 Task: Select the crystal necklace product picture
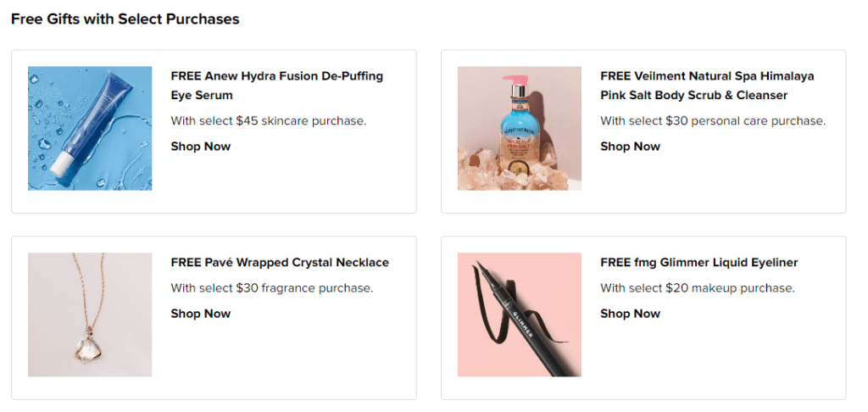tap(90, 315)
